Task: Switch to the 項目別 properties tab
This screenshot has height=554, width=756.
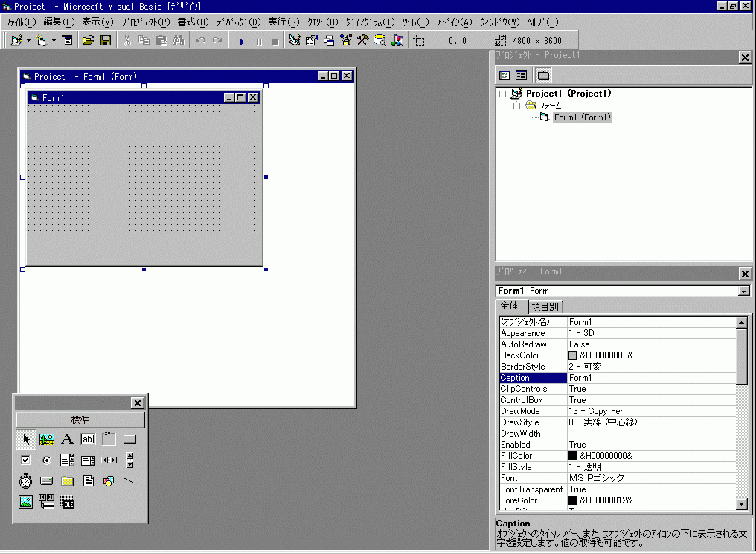Action: click(545, 307)
